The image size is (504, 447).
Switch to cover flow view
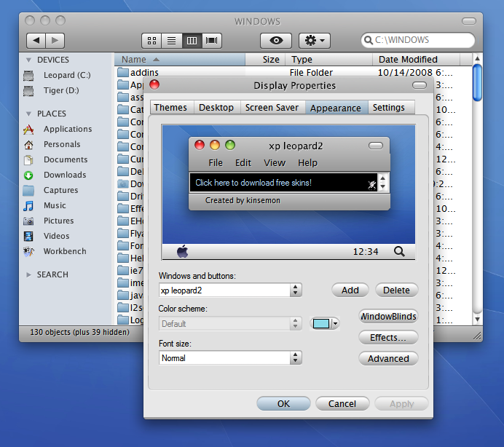coord(212,41)
